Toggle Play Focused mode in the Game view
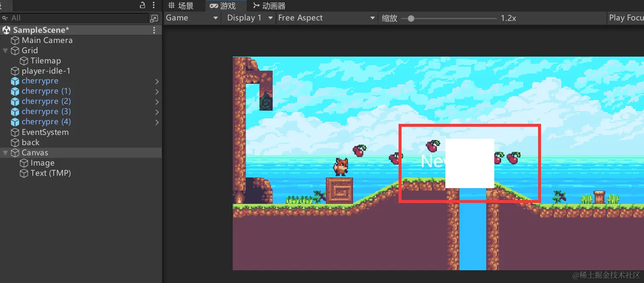Screen dimensions: 644x283 pos(626,18)
